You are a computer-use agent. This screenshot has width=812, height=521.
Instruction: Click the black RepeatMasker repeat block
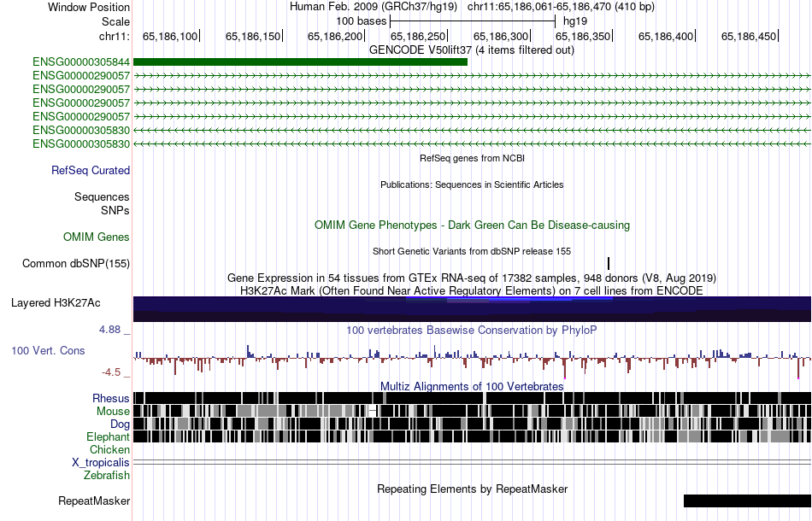point(747,501)
